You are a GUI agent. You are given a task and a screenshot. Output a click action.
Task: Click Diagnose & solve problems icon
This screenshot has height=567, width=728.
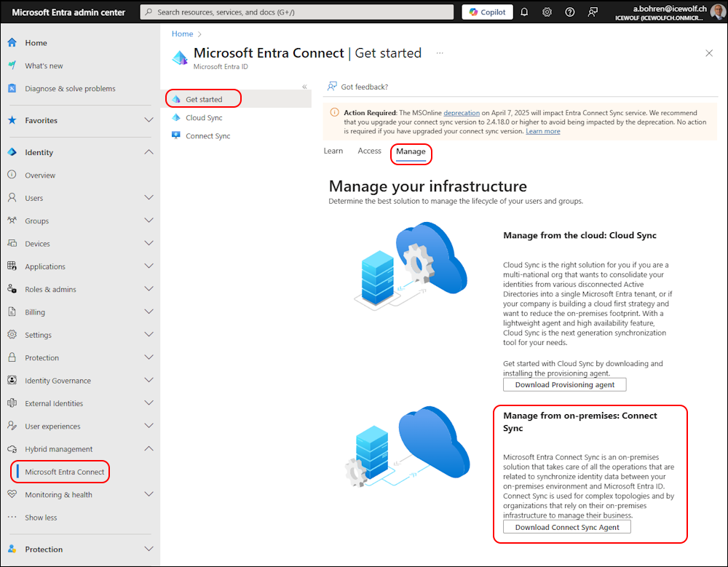tap(12, 88)
